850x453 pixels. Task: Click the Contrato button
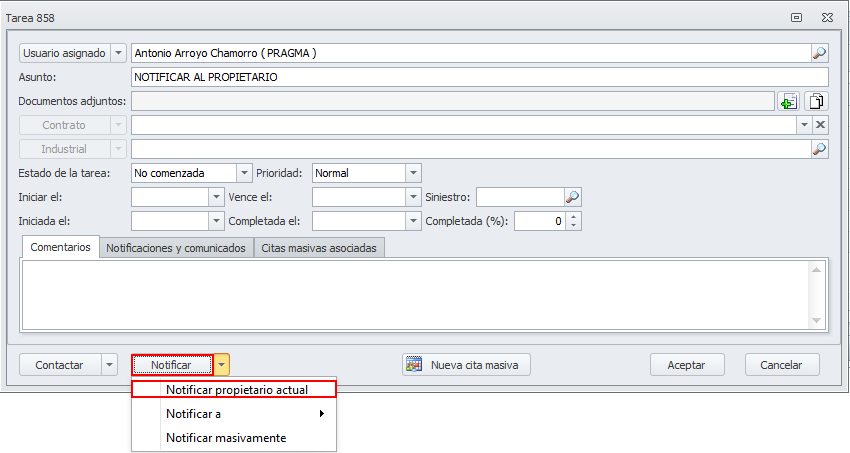tap(65, 125)
